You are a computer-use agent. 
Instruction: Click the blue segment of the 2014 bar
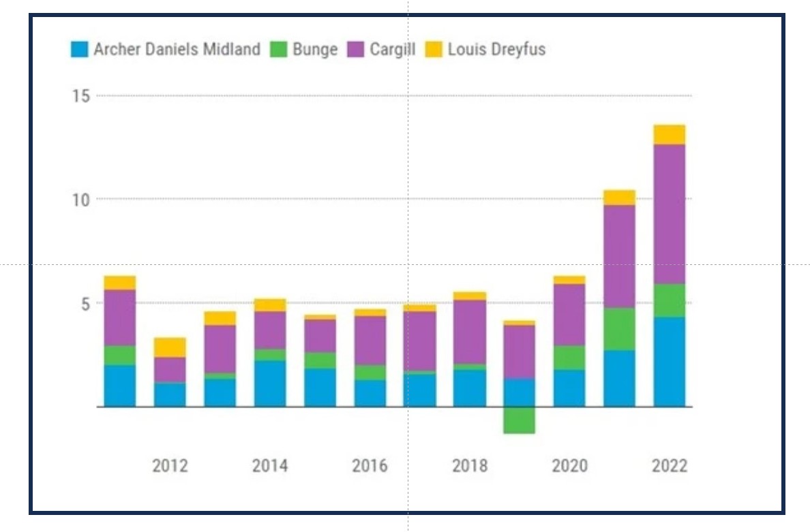[x=269, y=384]
